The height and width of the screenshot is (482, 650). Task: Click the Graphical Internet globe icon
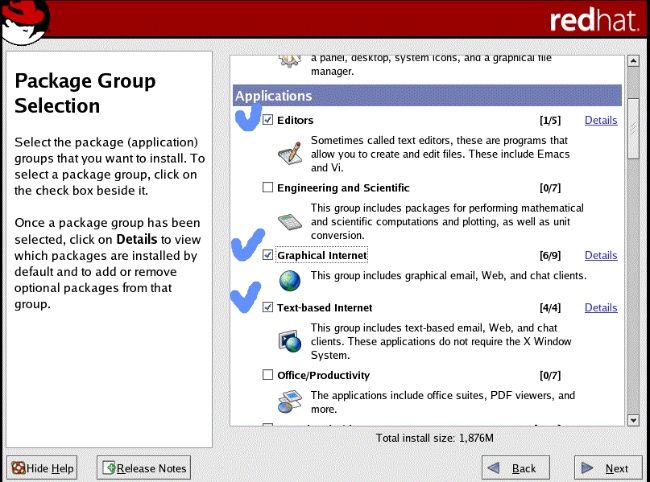click(289, 281)
